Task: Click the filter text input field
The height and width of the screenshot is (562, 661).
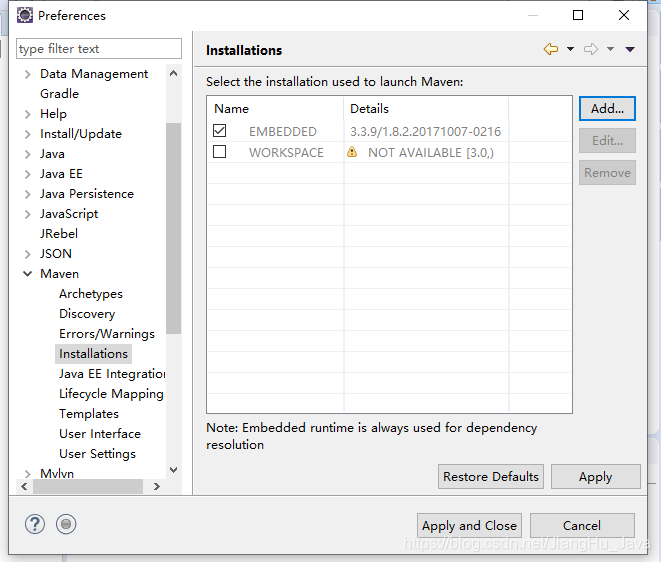Action: pos(99,48)
